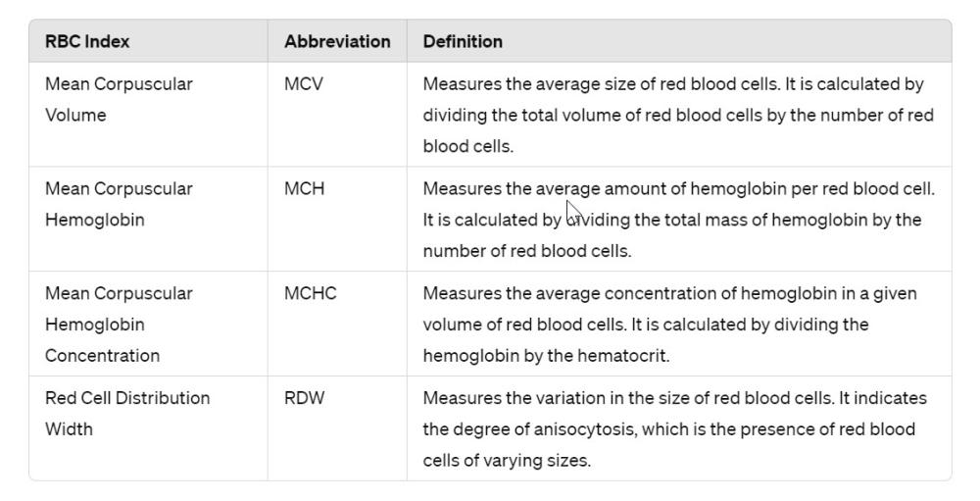Click the Definition column header
Viewport: 980px width, 501px height.
[x=463, y=41]
